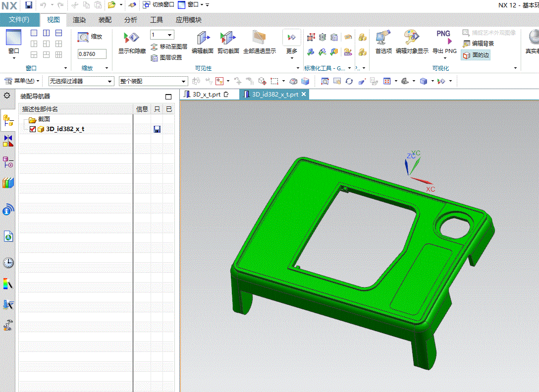Select the top-bottom two-view layout icon
Viewport: 539px width, 392px height.
click(x=59, y=33)
